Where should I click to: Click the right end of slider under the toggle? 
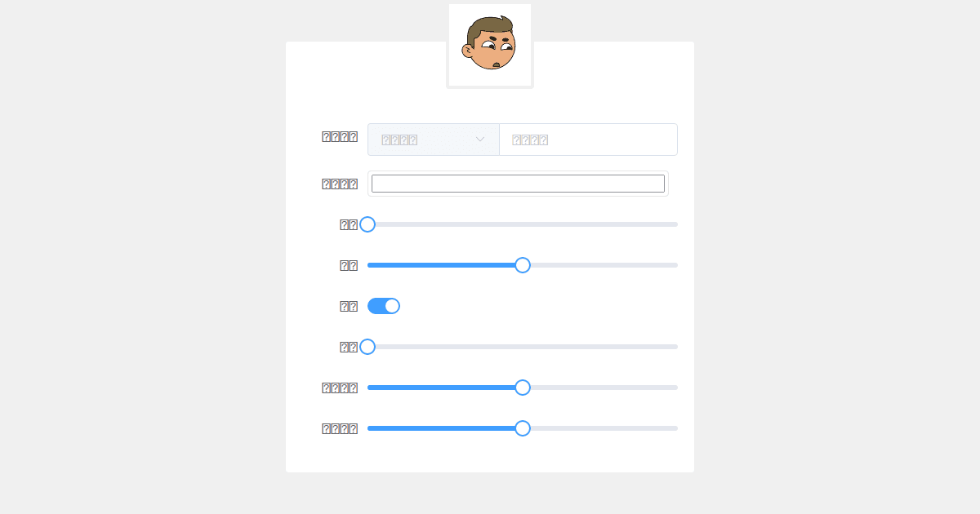coord(676,347)
